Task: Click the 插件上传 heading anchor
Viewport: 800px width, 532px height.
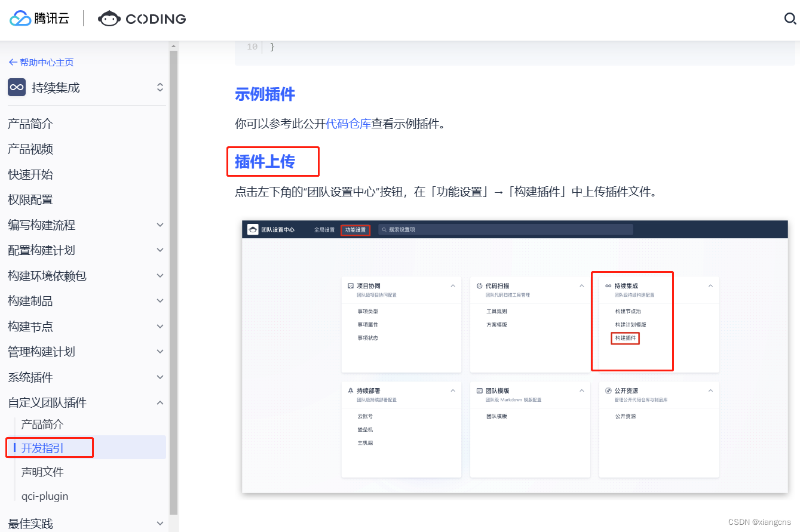Action: tap(265, 161)
